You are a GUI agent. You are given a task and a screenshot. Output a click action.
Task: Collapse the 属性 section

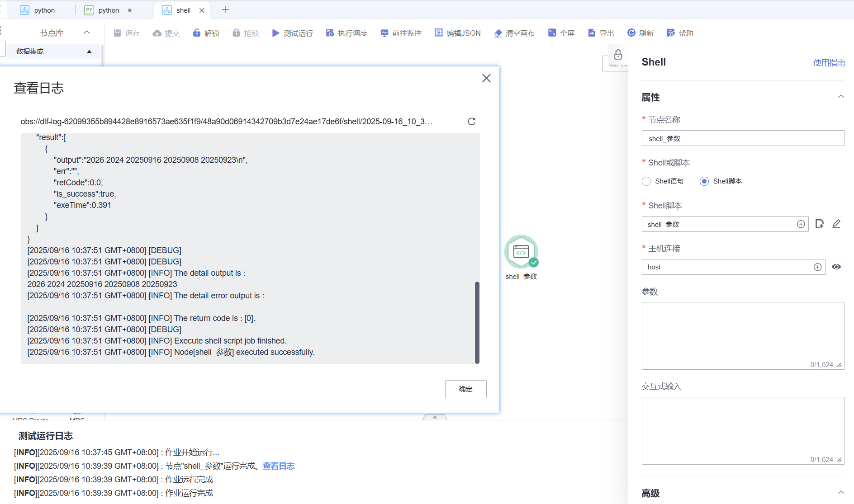841,97
